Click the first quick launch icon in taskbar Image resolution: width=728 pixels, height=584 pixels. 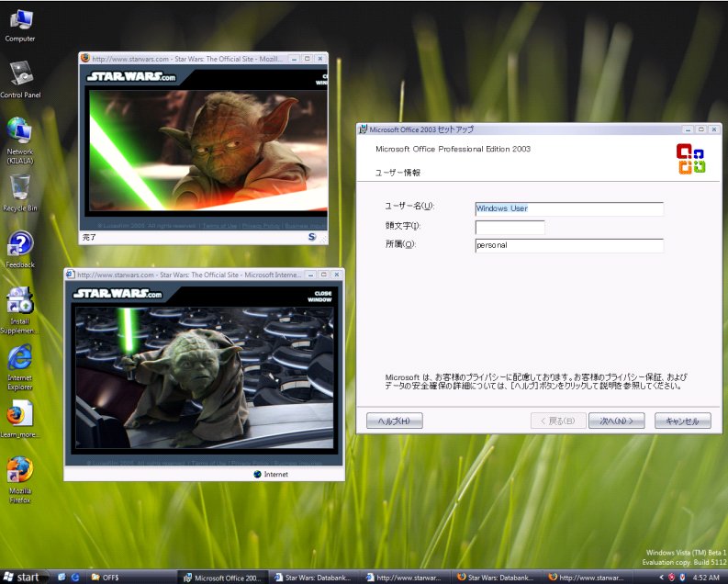62,577
